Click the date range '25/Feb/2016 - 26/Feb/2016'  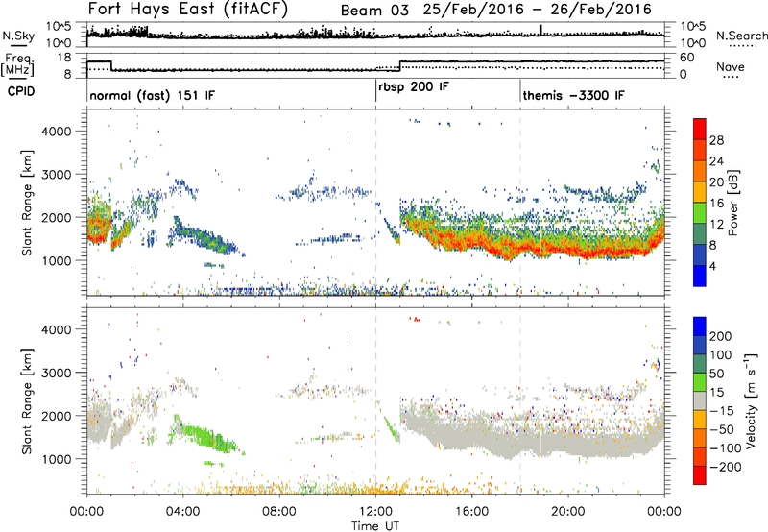coord(538,10)
